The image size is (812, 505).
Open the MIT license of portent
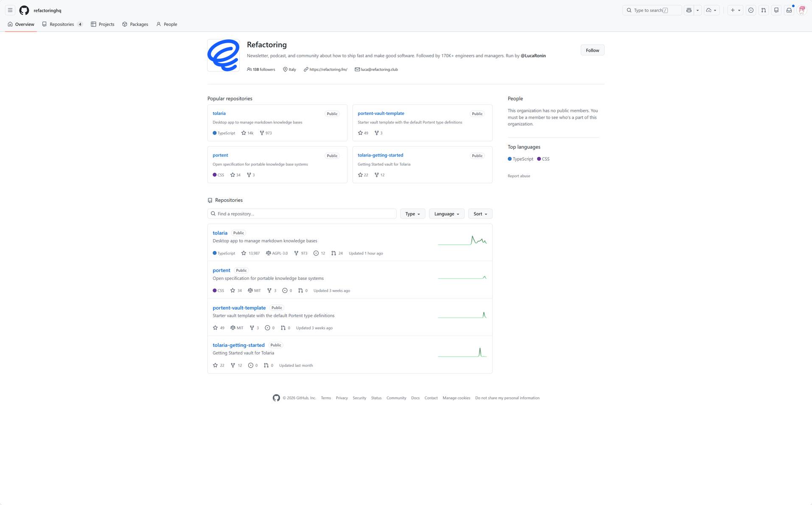click(254, 290)
